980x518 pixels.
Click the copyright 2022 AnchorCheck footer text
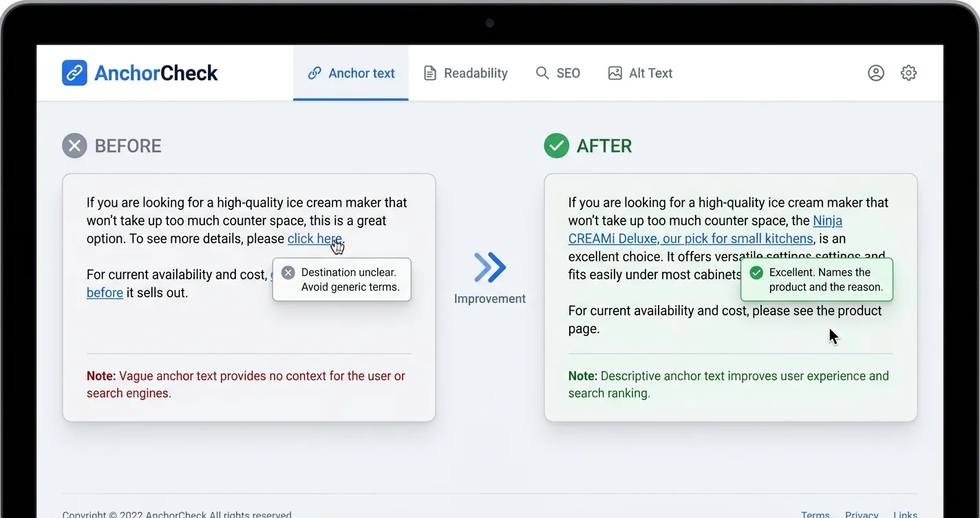(177, 514)
